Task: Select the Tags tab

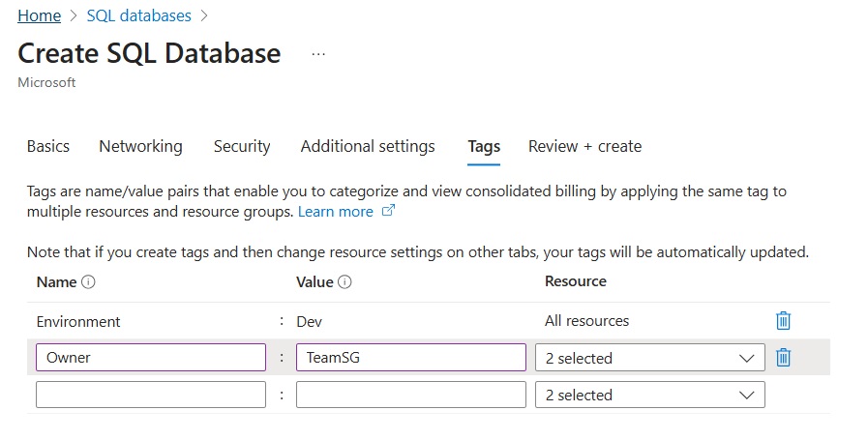Action: point(484,147)
